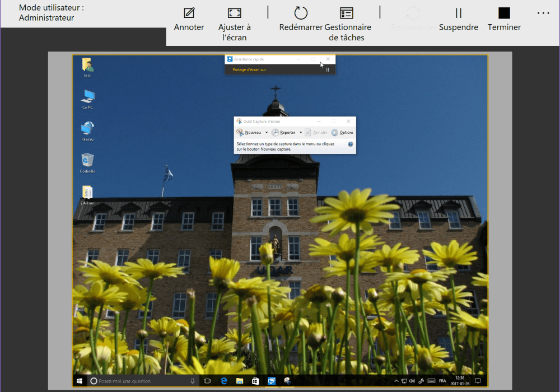Expand the Reporter dropdown arrow
The width and height of the screenshot is (560, 392).
[301, 133]
